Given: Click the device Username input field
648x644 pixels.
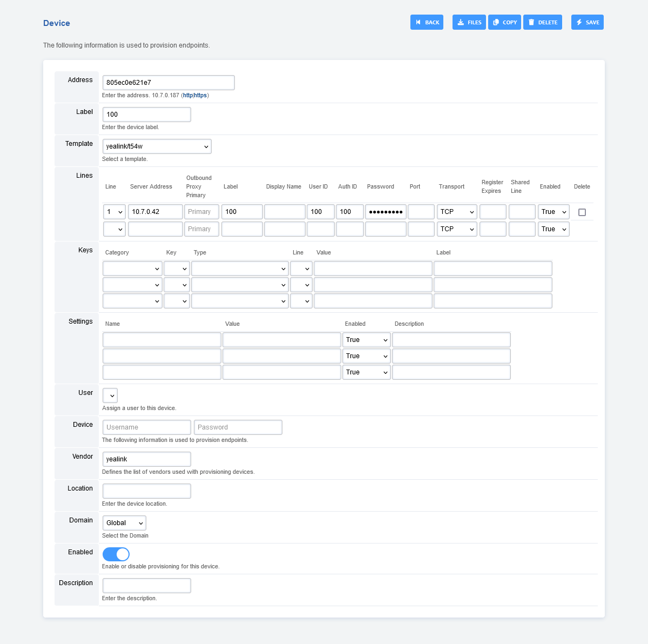Looking at the screenshot, I should click(146, 427).
